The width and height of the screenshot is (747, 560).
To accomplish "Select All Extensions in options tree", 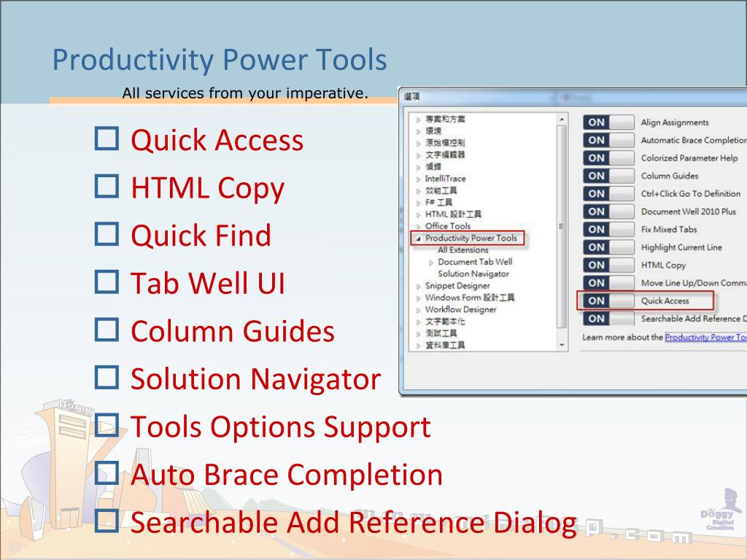I will coord(463,250).
